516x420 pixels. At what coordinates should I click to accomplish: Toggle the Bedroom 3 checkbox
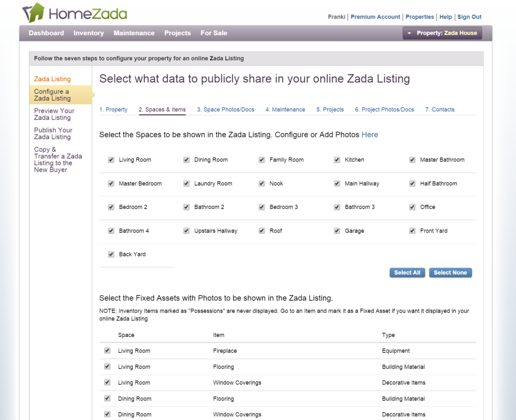point(262,207)
